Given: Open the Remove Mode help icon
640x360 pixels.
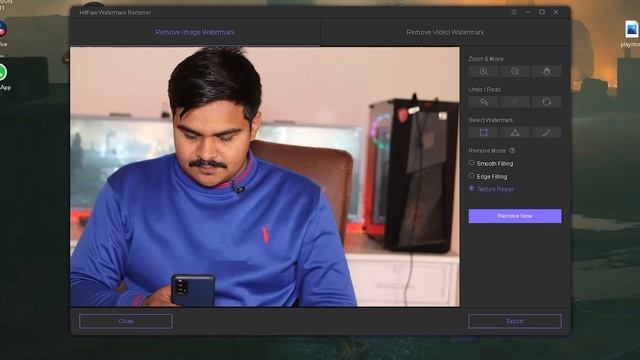Looking at the screenshot, I should pos(512,151).
